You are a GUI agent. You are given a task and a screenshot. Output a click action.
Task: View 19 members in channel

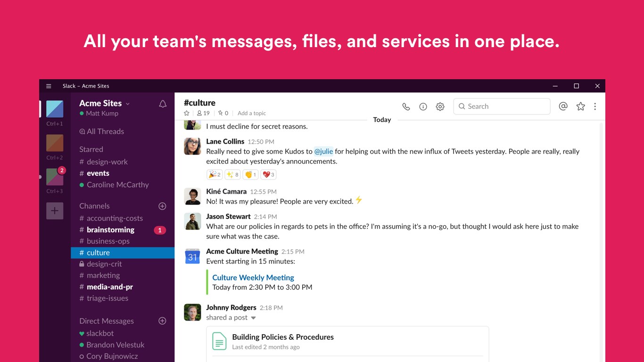click(203, 113)
